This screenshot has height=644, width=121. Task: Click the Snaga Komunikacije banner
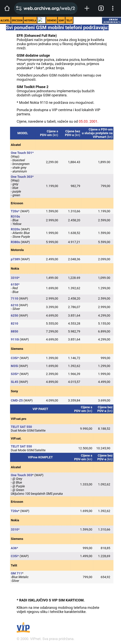point(112,21)
